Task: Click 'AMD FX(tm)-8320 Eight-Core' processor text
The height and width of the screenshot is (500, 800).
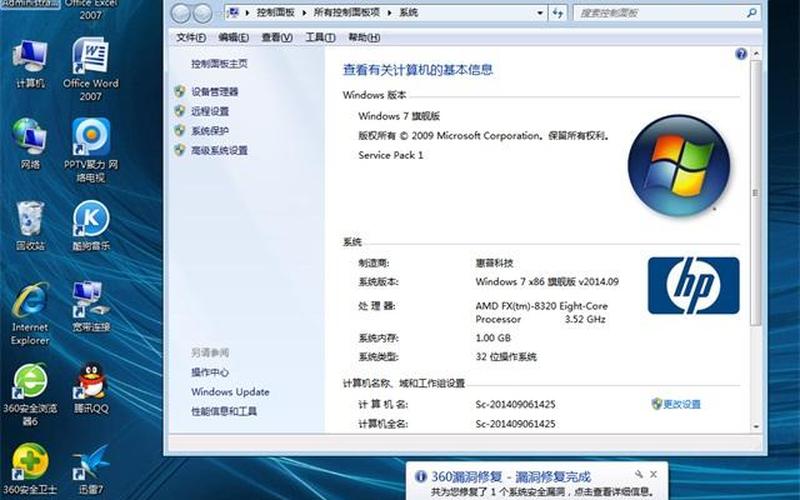Action: point(542,306)
